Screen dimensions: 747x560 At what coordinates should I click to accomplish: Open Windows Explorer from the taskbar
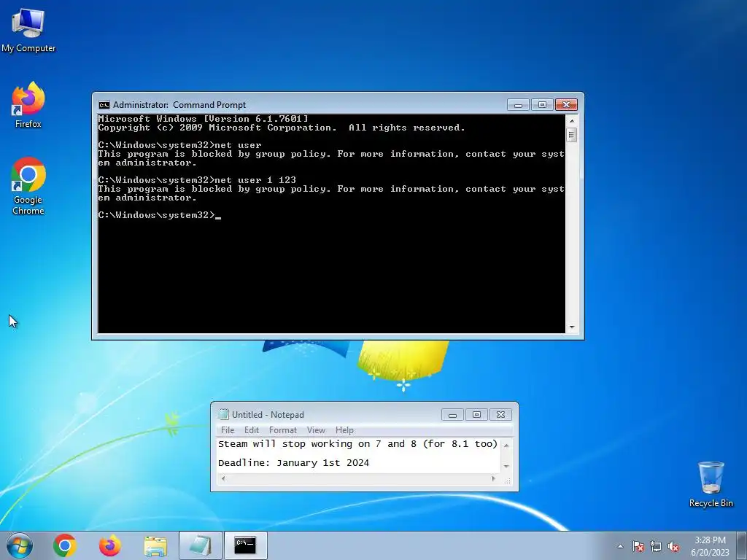[155, 545]
